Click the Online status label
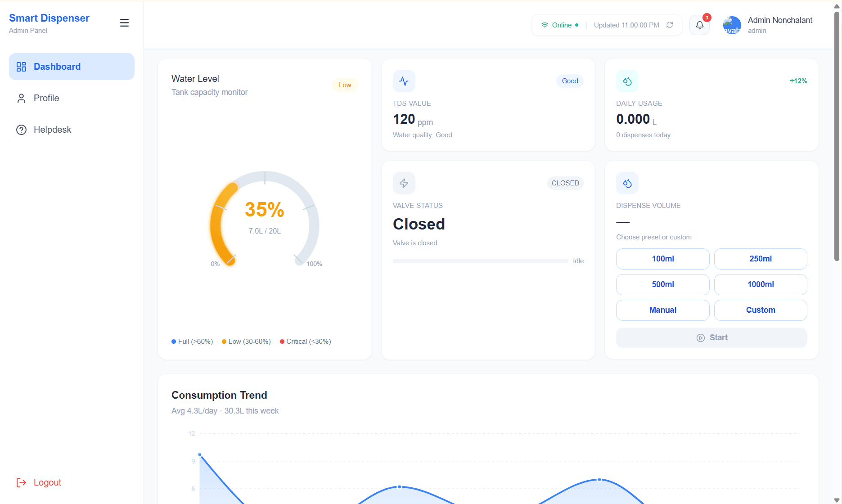Viewport: 842px width, 504px height. pos(562,25)
